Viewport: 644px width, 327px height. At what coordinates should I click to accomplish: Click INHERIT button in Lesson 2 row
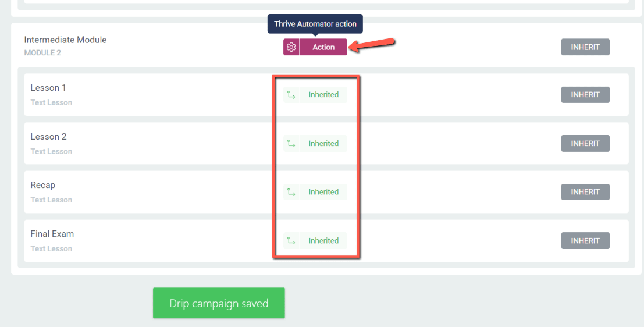[x=585, y=143]
